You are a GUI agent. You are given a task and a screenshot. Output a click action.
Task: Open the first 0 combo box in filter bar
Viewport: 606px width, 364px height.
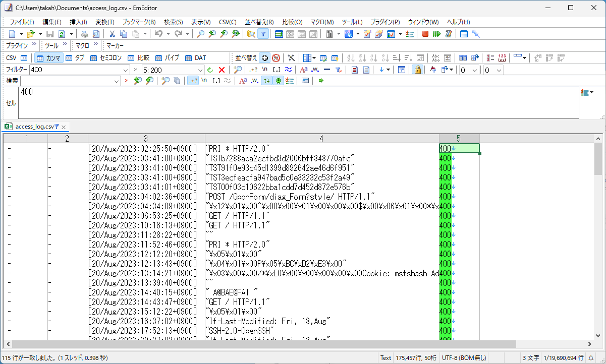point(469,70)
